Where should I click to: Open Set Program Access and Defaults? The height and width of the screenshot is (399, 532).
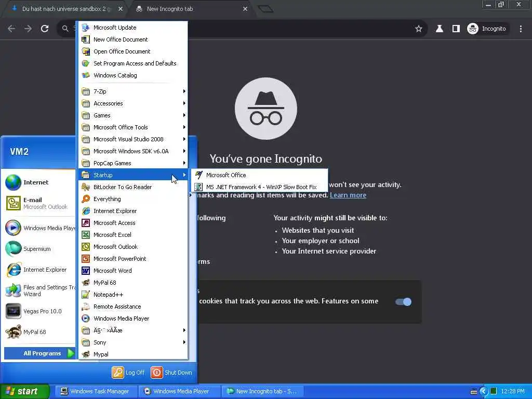[x=133, y=63]
